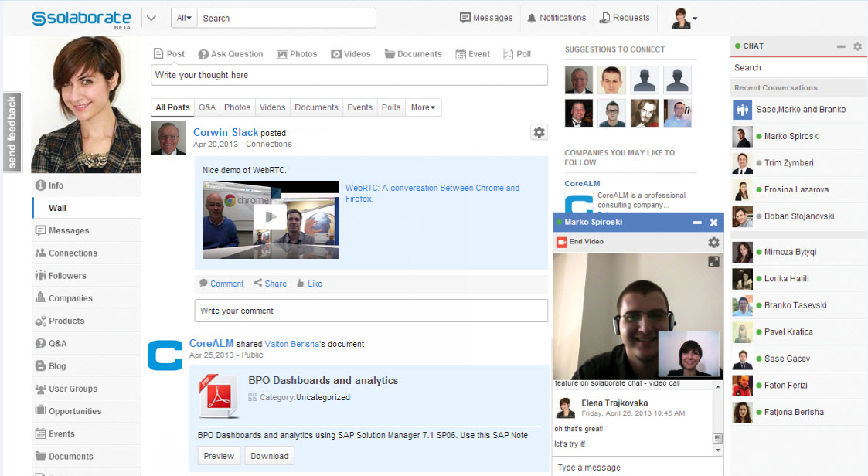Select Wall in left sidebar
868x476 pixels.
pyautogui.click(x=87, y=208)
